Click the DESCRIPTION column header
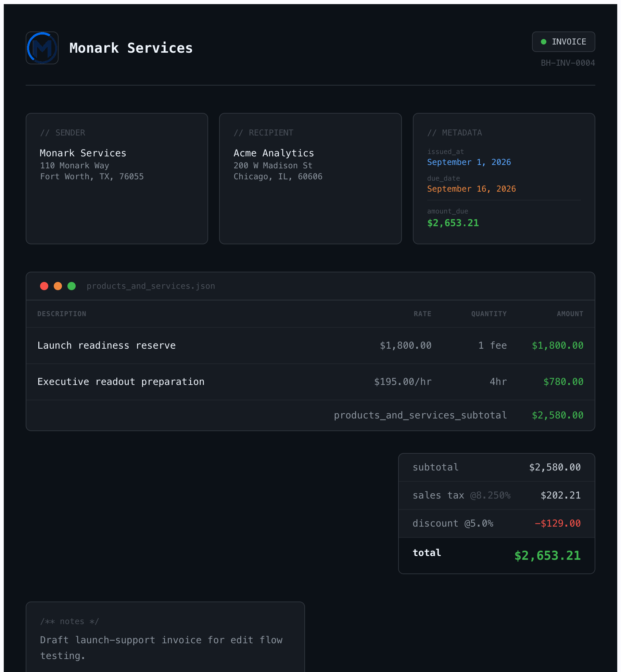621x672 pixels. point(62,314)
